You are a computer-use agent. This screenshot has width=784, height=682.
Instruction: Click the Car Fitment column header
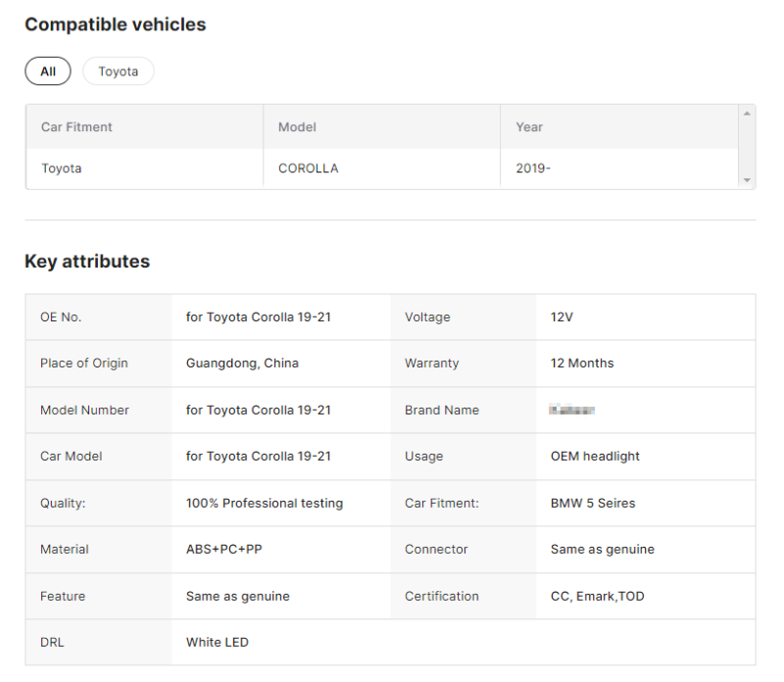[x=76, y=127]
